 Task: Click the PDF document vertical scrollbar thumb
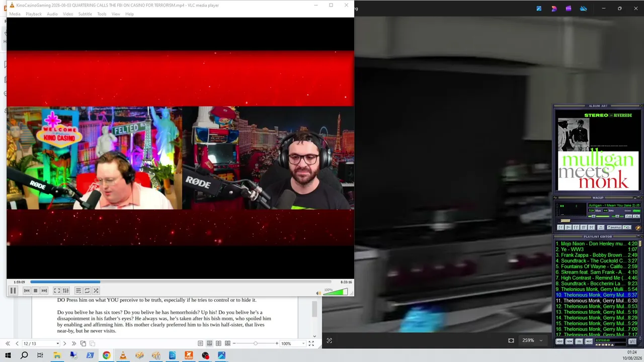314,309
